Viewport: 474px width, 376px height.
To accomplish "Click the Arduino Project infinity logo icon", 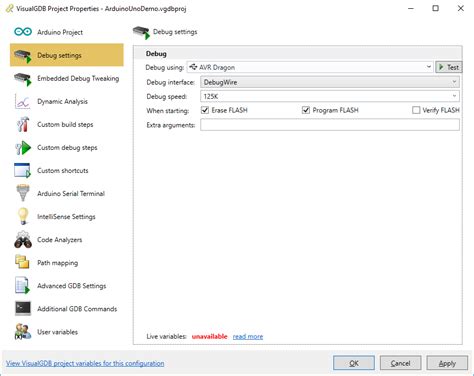I will pyautogui.click(x=23, y=32).
